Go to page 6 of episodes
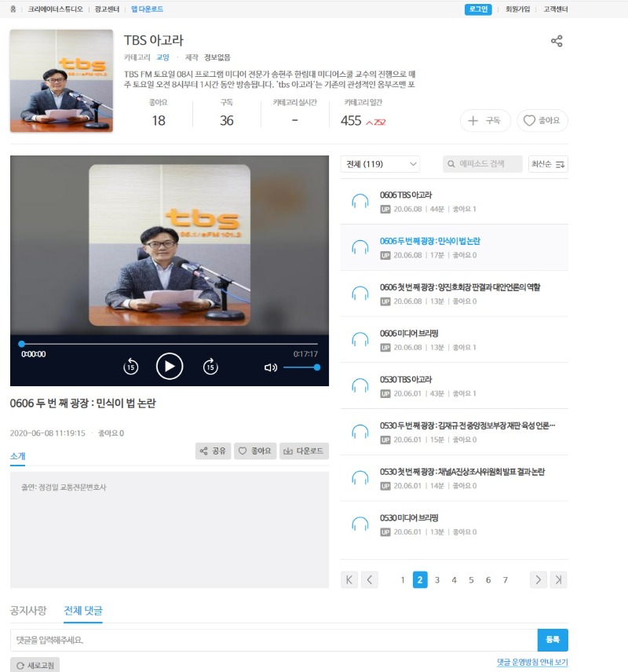The height and width of the screenshot is (672, 628). (x=488, y=580)
